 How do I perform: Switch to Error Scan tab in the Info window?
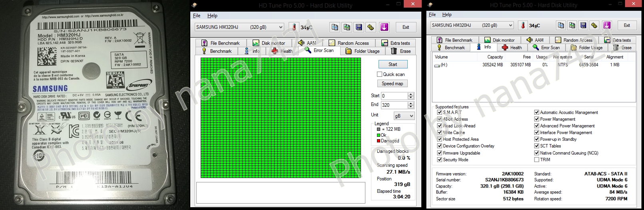[x=546, y=48]
